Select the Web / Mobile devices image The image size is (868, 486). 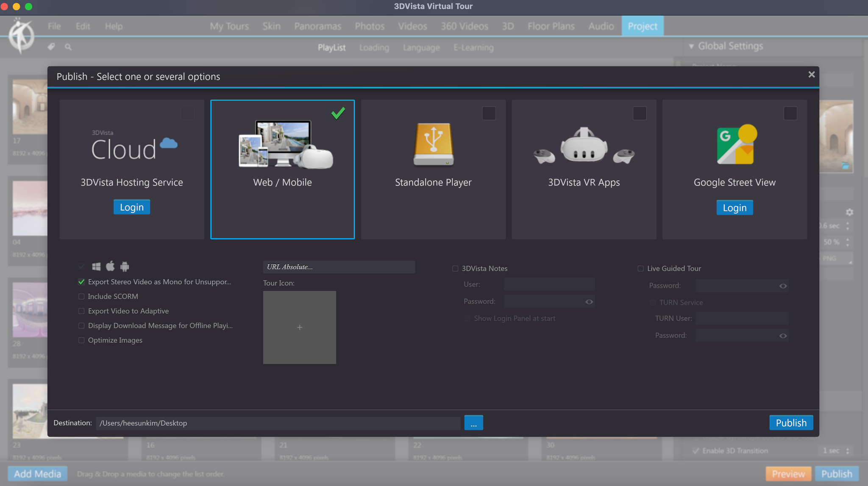(x=286, y=144)
